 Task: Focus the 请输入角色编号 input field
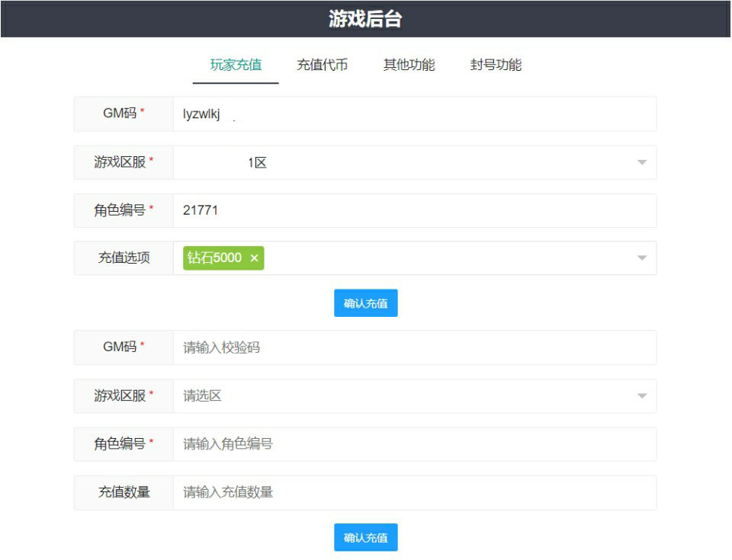pos(415,444)
